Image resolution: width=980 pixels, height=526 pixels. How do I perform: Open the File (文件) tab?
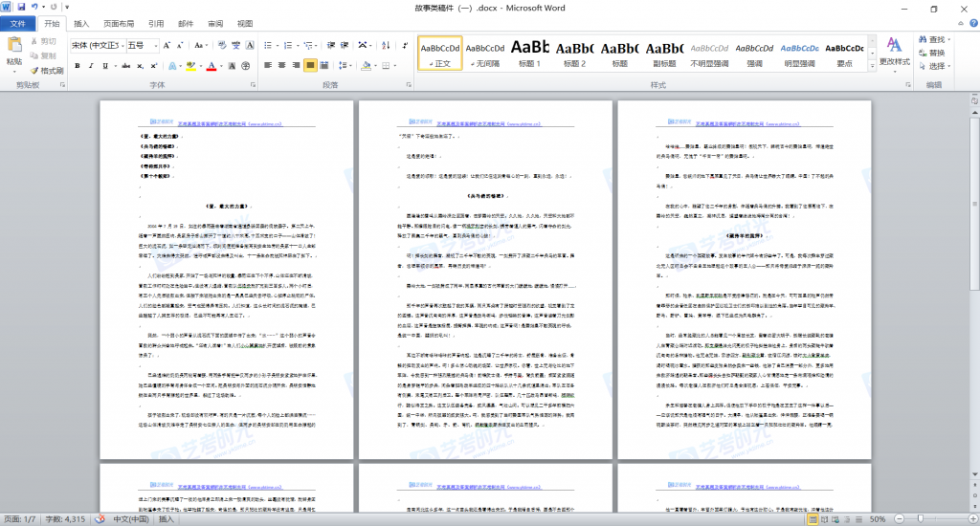coord(17,23)
